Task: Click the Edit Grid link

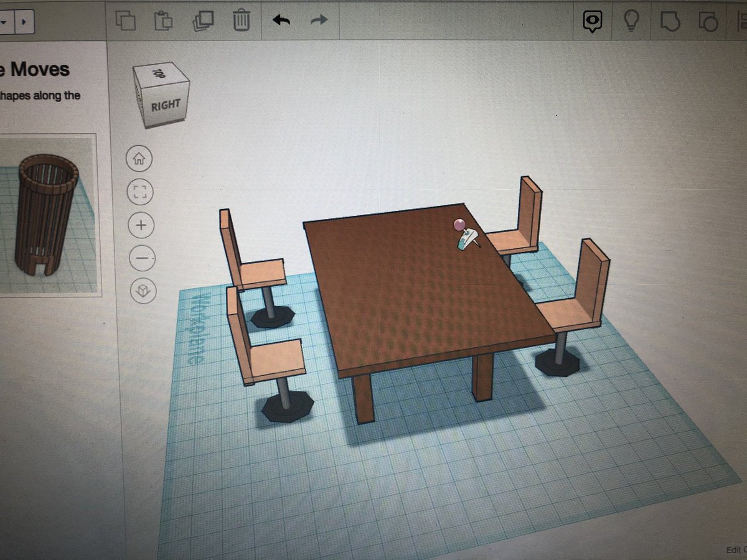Action: tap(736, 550)
